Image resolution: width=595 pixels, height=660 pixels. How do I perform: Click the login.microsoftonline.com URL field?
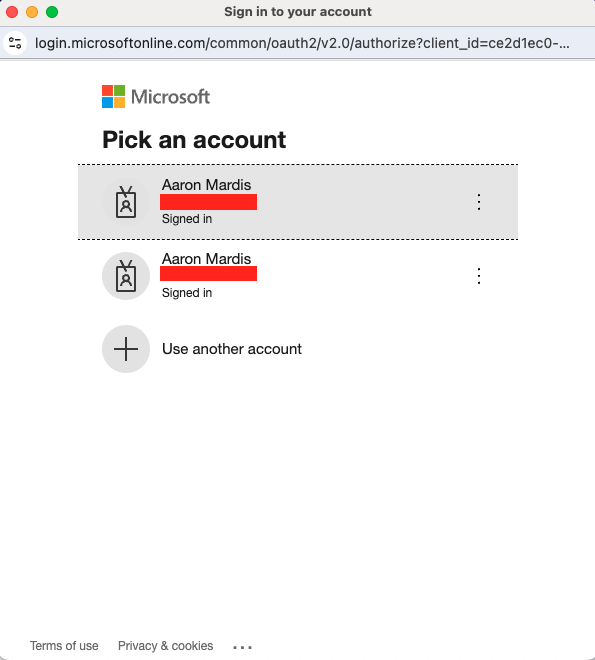pos(302,43)
